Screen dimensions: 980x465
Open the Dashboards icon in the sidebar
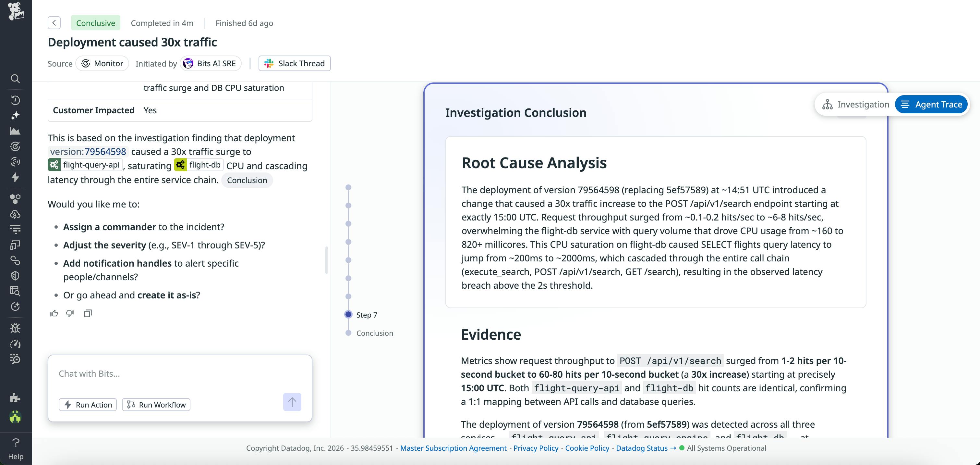(x=15, y=131)
